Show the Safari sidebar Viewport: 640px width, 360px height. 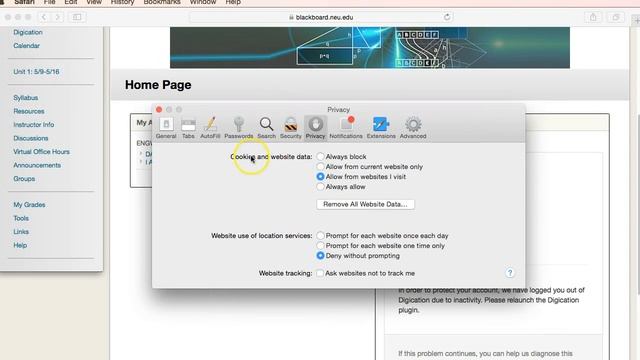point(77,17)
